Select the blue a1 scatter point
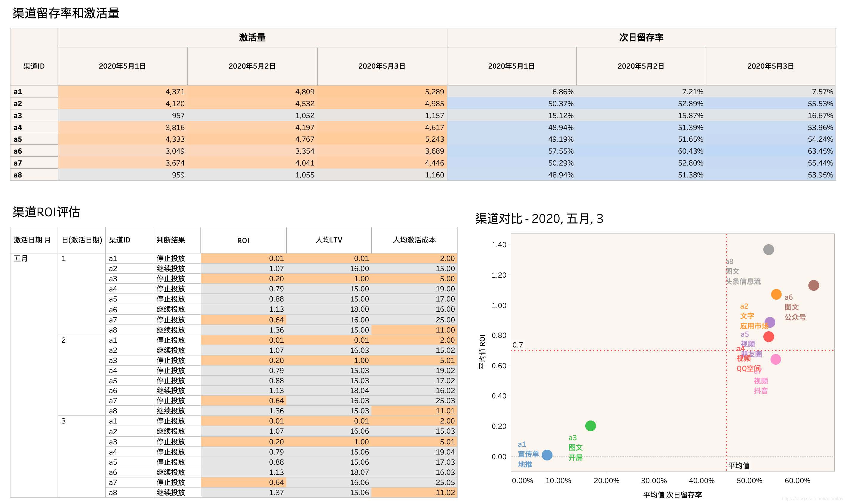The image size is (846, 504). (x=547, y=455)
